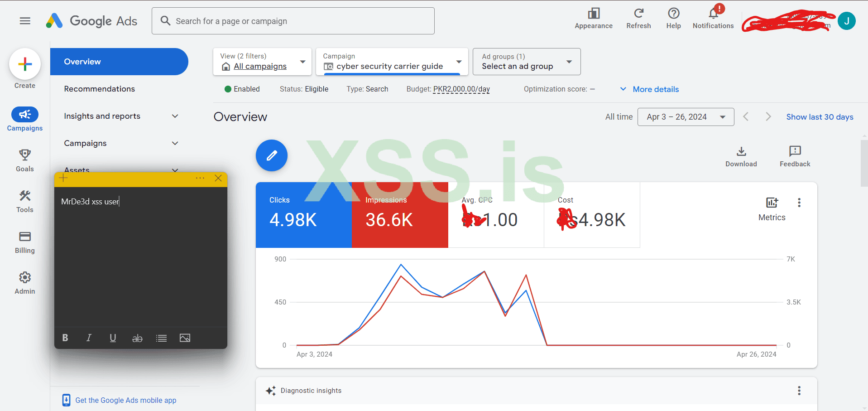Click the blue edit pencil button
Image resolution: width=868 pixels, height=411 pixels.
click(272, 155)
